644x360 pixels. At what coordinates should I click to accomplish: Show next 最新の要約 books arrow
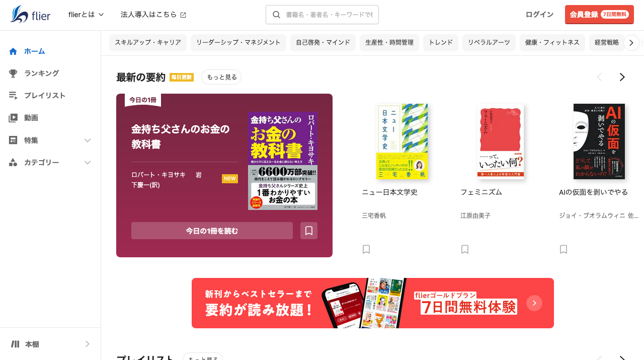(622, 77)
